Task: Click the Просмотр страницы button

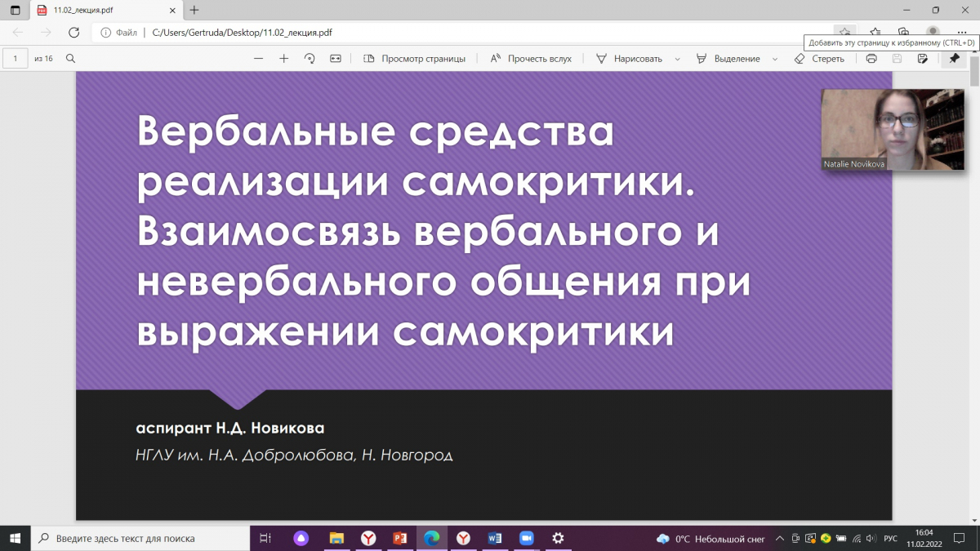Action: 414,59
